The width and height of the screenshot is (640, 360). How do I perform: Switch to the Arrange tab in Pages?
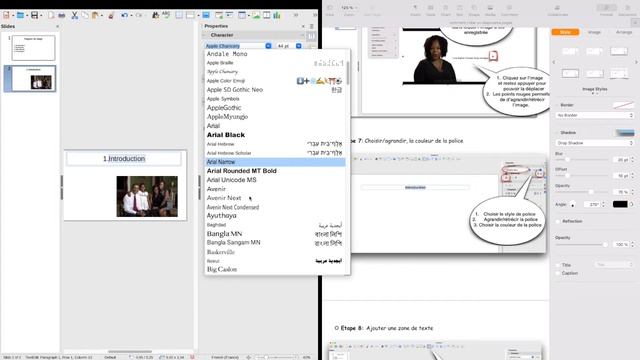(624, 32)
